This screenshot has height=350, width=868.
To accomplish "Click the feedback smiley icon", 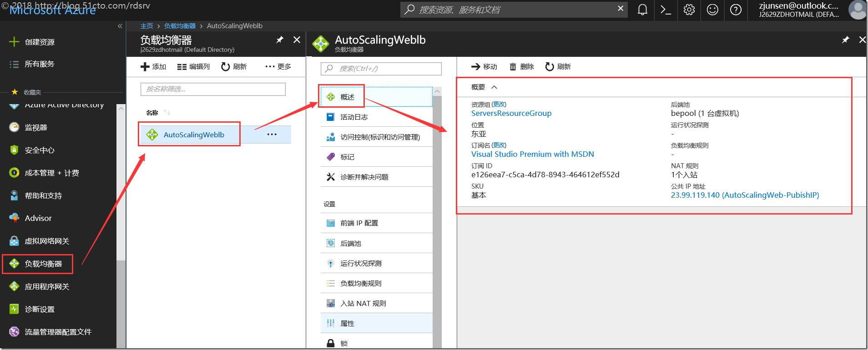I will click(x=712, y=10).
